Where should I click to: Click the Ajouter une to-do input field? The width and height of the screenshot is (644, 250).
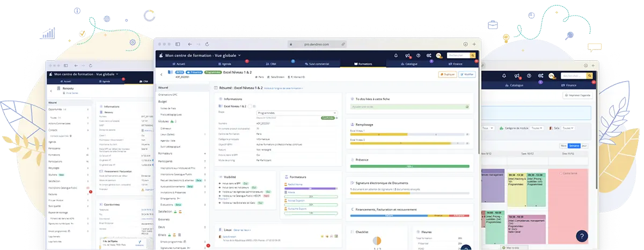tap(408, 107)
